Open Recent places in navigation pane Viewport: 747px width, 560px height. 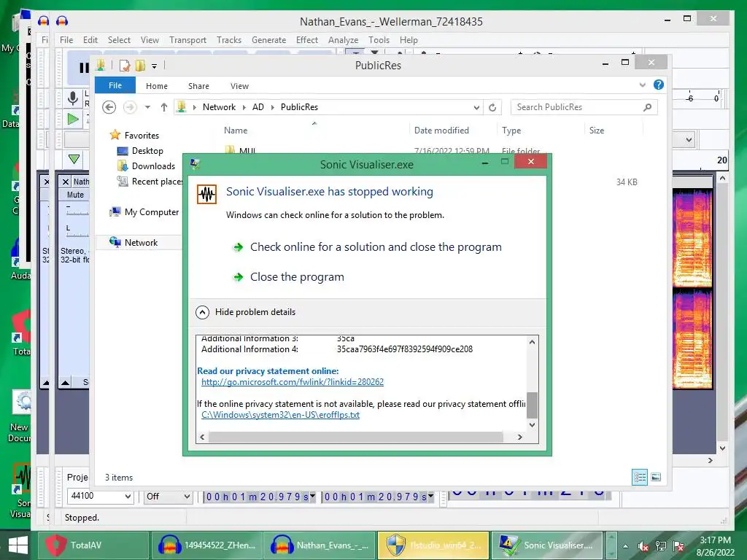point(150,182)
